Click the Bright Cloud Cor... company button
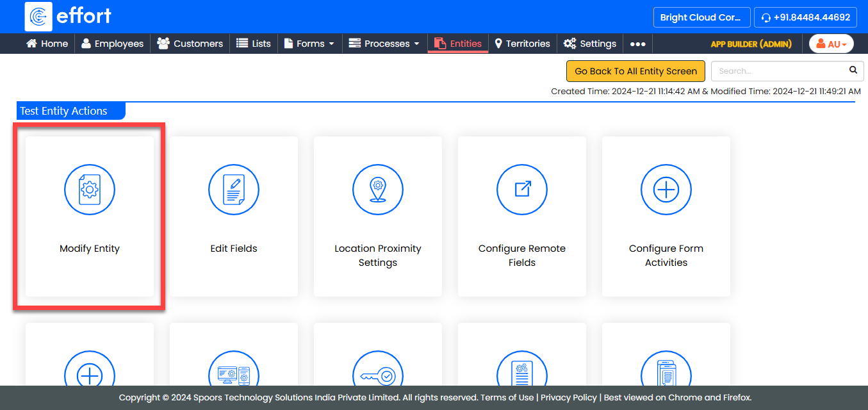The image size is (868, 410). coord(701,17)
